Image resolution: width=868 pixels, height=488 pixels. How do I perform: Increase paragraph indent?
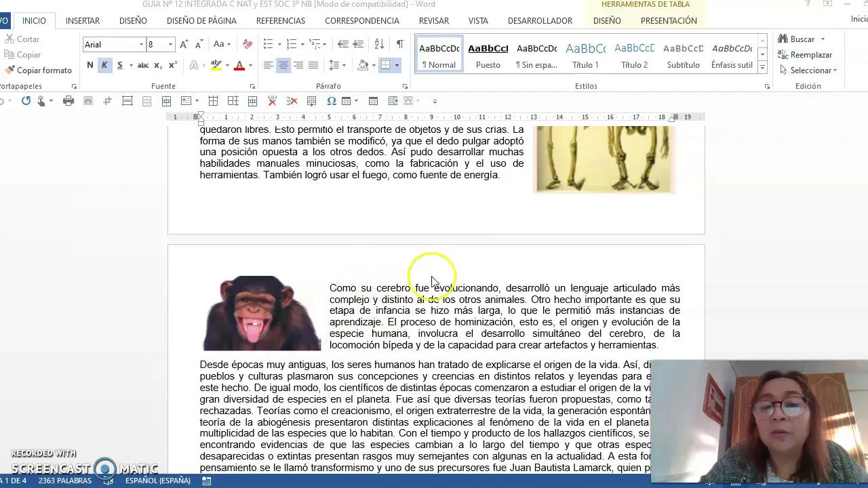[x=358, y=44]
